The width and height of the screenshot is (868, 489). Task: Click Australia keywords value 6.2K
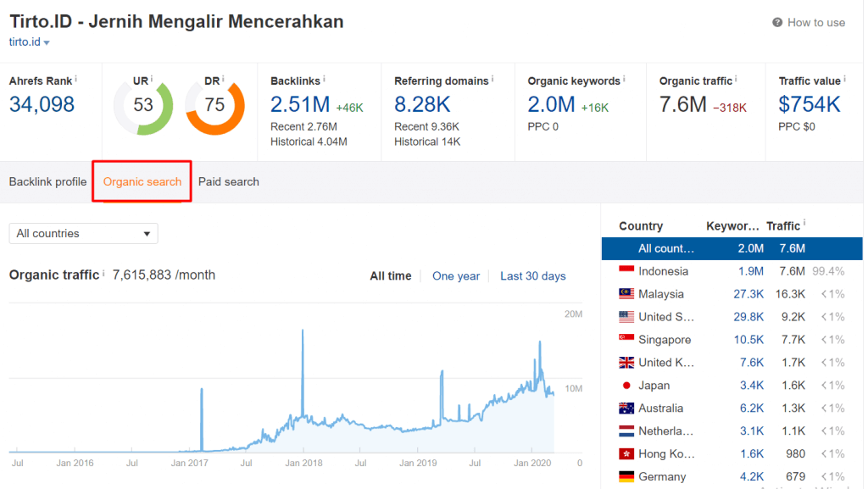point(752,408)
